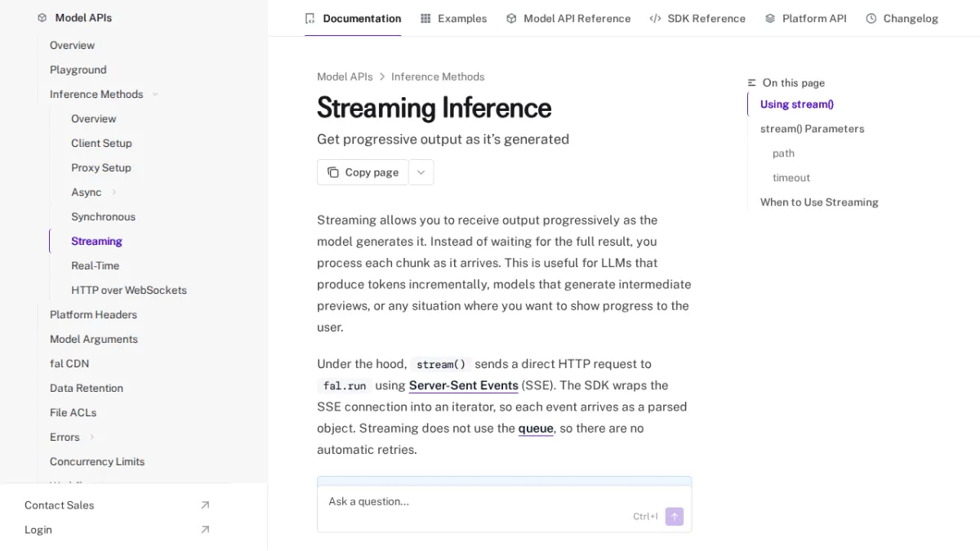Image resolution: width=980 pixels, height=551 pixels.
Task: Collapse the Inference Methods section chevron
Action: point(155,94)
